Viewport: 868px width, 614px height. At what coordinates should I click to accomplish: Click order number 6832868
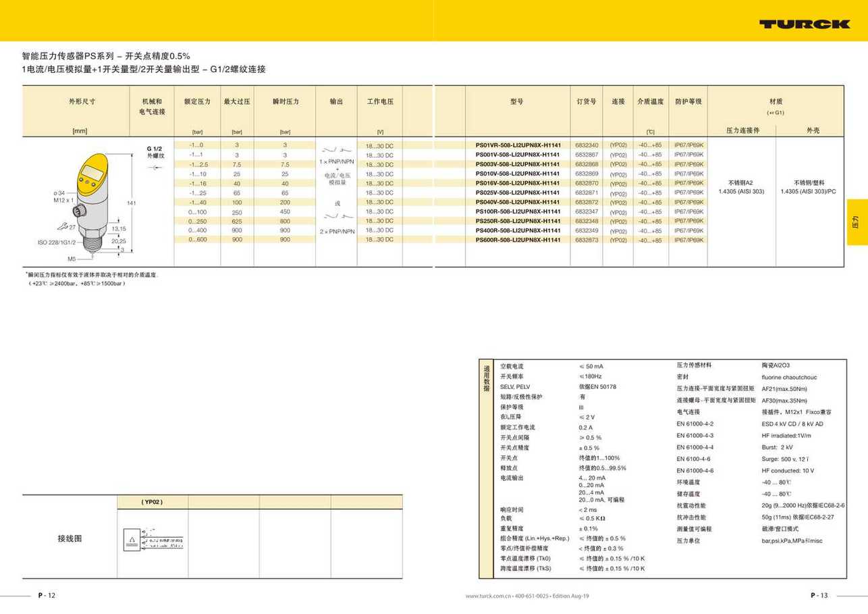click(587, 164)
